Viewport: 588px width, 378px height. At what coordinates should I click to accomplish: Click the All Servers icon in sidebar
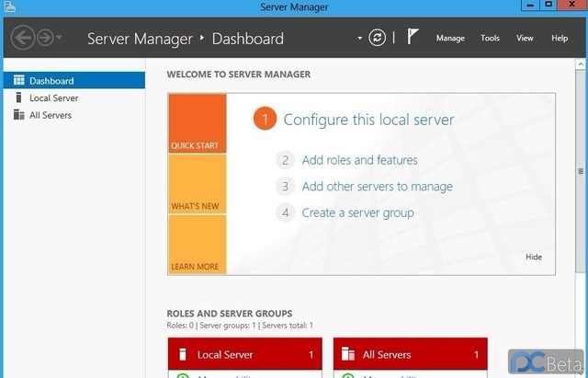coord(18,114)
